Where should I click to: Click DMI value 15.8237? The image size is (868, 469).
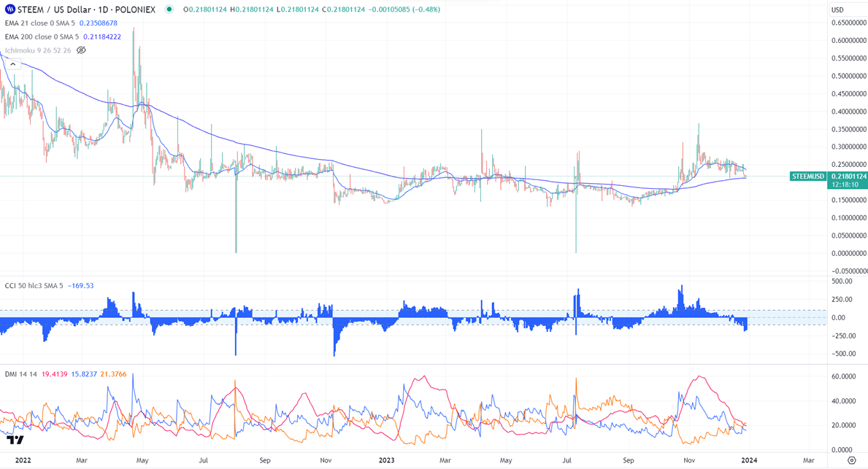(84, 374)
